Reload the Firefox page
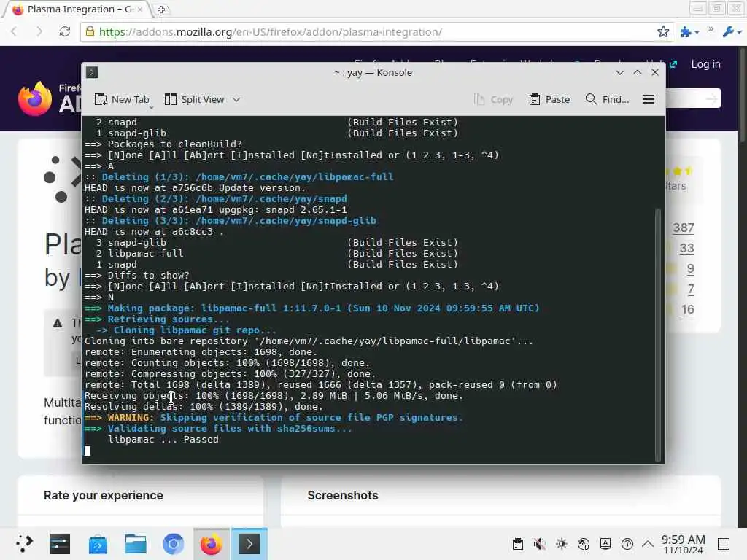The height and width of the screenshot is (560, 747). [x=64, y=32]
